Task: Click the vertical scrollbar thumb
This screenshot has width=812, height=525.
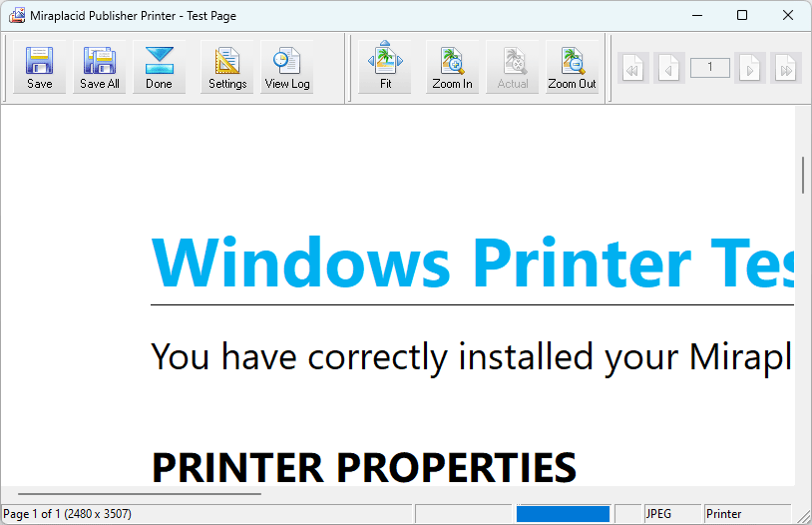Action: point(803,175)
